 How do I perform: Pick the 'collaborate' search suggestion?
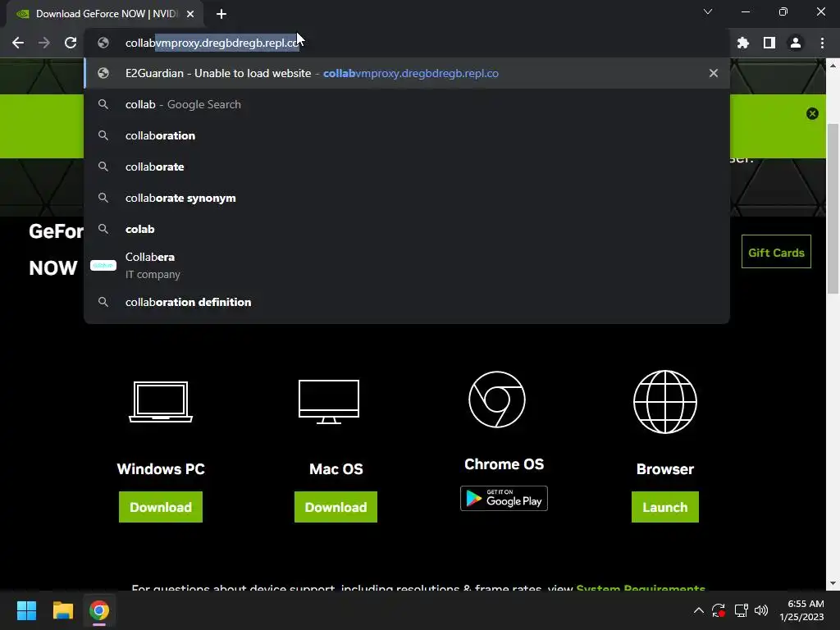tap(407, 167)
